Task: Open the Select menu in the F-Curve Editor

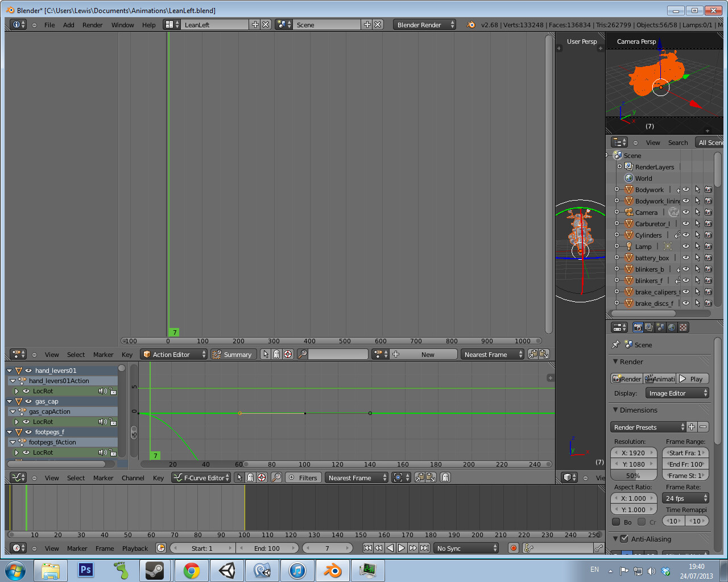Action: click(x=75, y=477)
